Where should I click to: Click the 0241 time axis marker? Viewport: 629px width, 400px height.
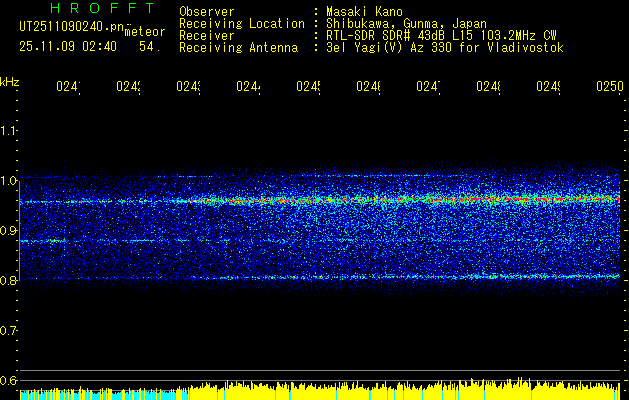click(x=68, y=87)
